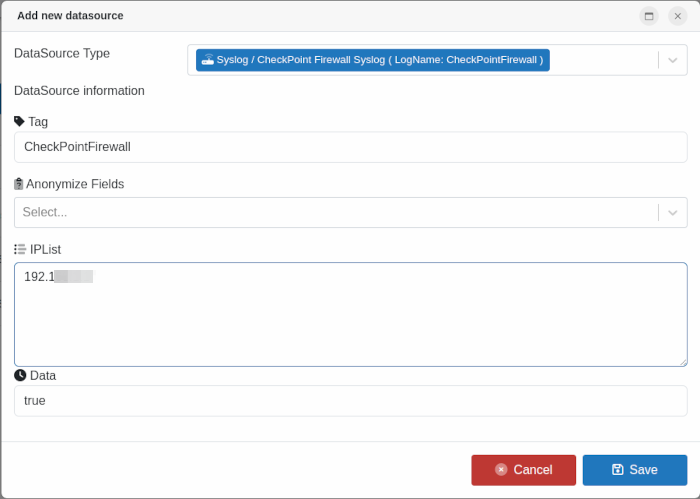
Task: Click the clipboard icon beside Anonymize Fields
Action: (x=18, y=184)
